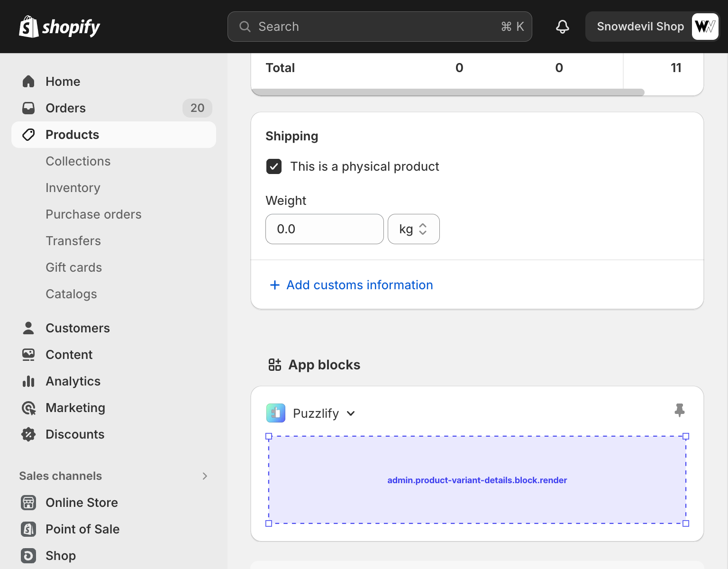Click the horizontal table scrollbar

click(x=447, y=92)
